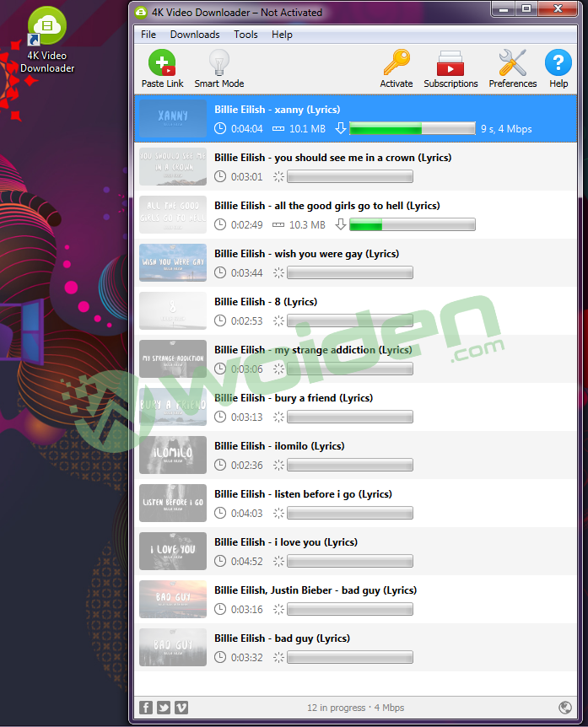Viewport: 588px width, 727px height.
Task: Select the my strange addiction thumbnail
Action: coord(173,359)
